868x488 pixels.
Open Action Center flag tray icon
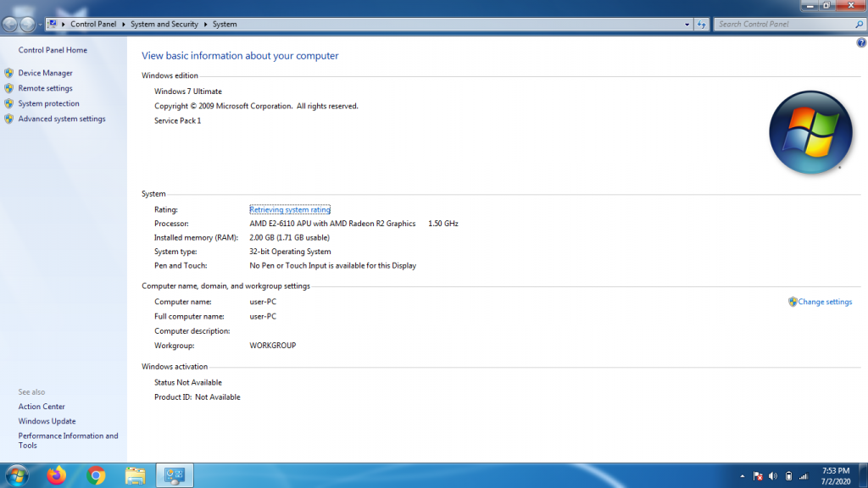pyautogui.click(x=758, y=476)
